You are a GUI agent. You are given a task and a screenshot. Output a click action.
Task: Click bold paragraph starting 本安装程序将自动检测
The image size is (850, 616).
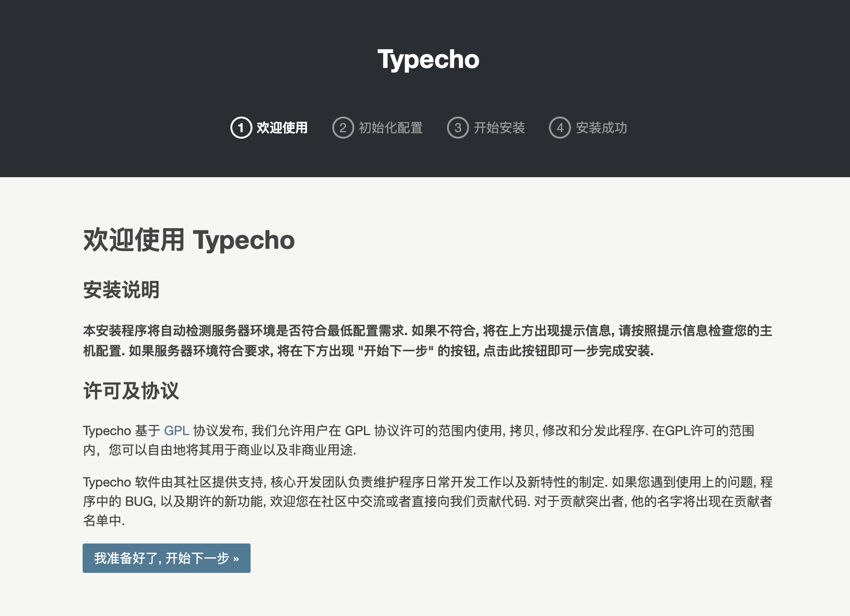[x=428, y=341]
